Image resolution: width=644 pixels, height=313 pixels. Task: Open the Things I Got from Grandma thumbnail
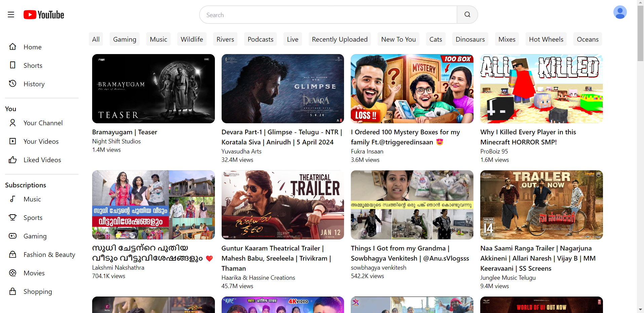(x=412, y=205)
